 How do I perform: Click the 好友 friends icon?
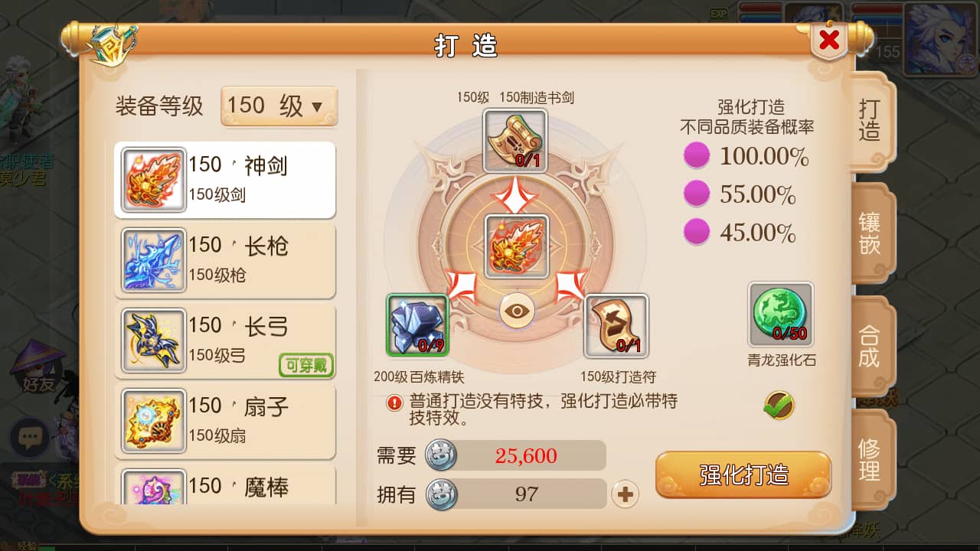point(38,368)
